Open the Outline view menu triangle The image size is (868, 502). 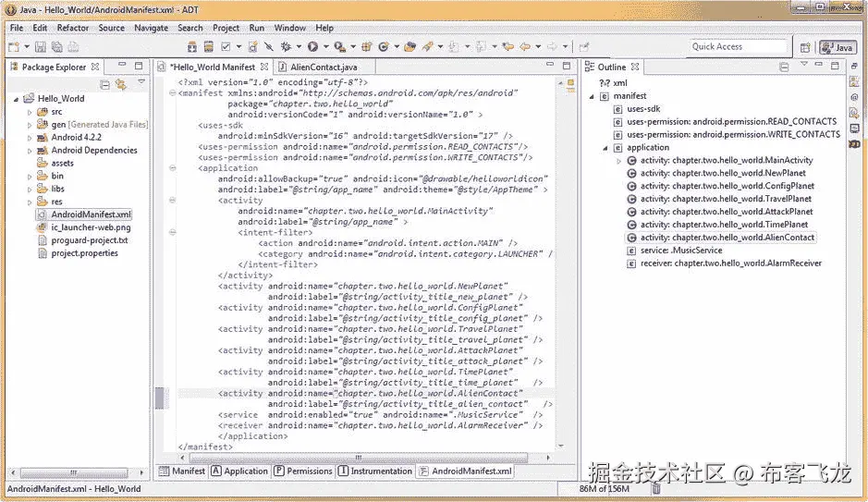[804, 65]
